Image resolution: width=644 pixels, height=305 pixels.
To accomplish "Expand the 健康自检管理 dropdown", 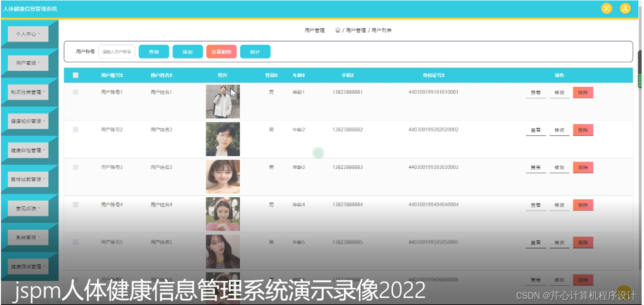I will click(27, 150).
